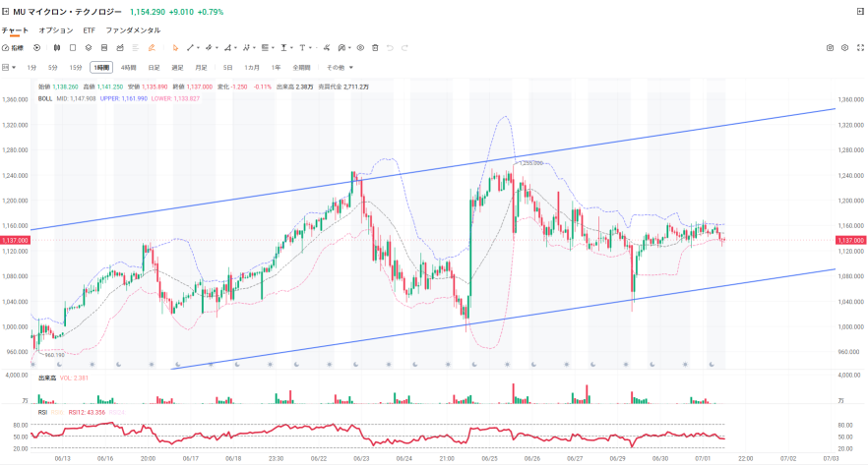Click the BOLL indicator label
The image size is (868, 466).
tap(45, 99)
